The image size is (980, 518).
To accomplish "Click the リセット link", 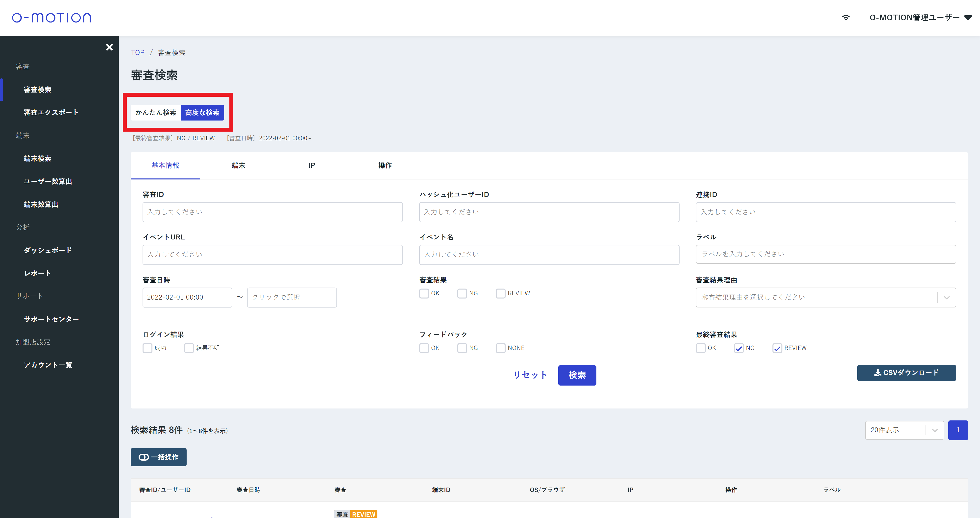I will [x=530, y=375].
